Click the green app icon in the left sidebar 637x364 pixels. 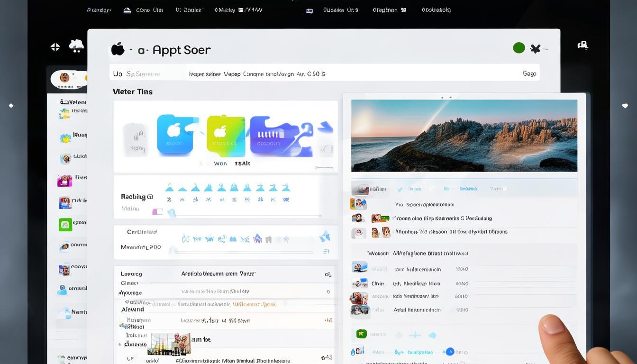point(65,225)
